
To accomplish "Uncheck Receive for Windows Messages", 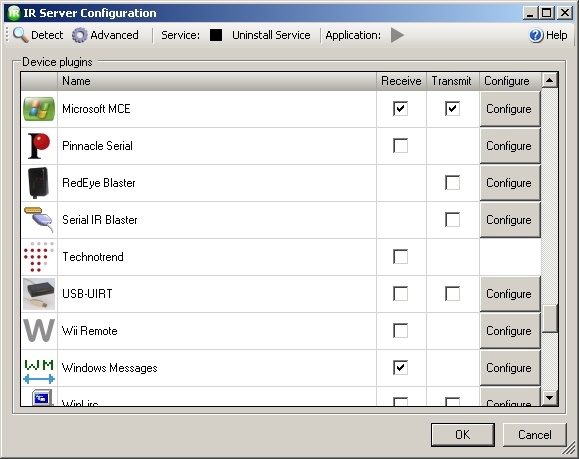I will [x=401, y=368].
